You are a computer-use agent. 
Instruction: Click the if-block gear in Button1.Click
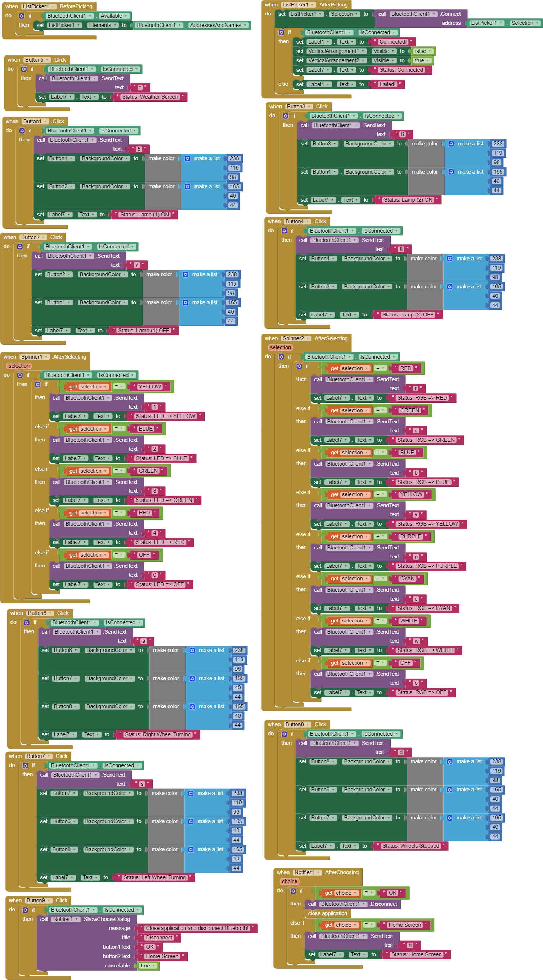tap(22, 131)
